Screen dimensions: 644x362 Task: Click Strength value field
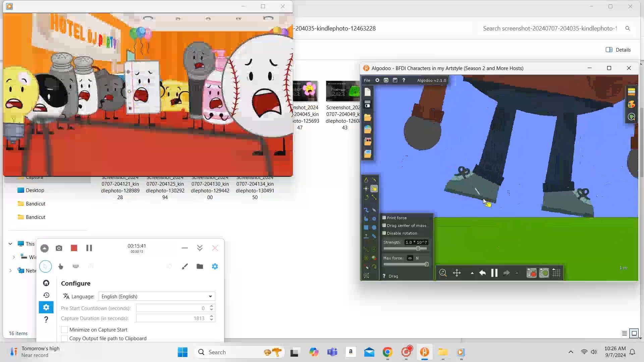(x=416, y=242)
